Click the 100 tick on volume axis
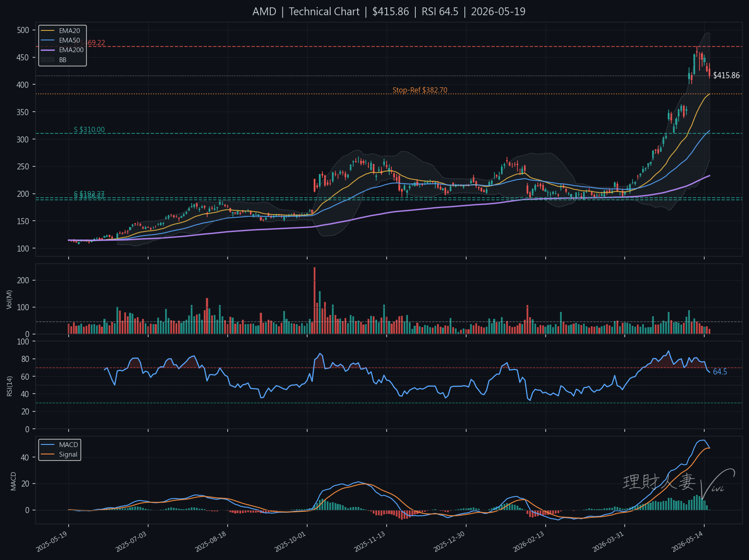Screen dimensions: 749x560 23,308
